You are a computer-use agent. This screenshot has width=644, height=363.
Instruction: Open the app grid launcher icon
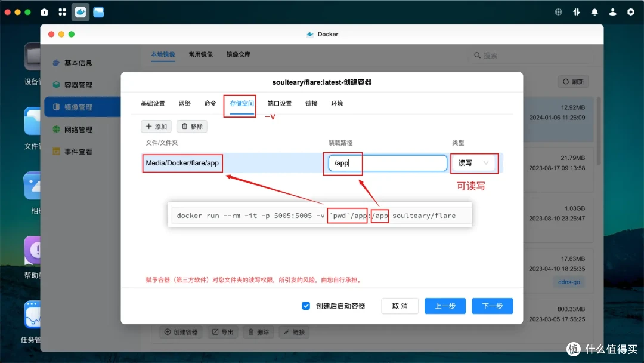pos(63,12)
